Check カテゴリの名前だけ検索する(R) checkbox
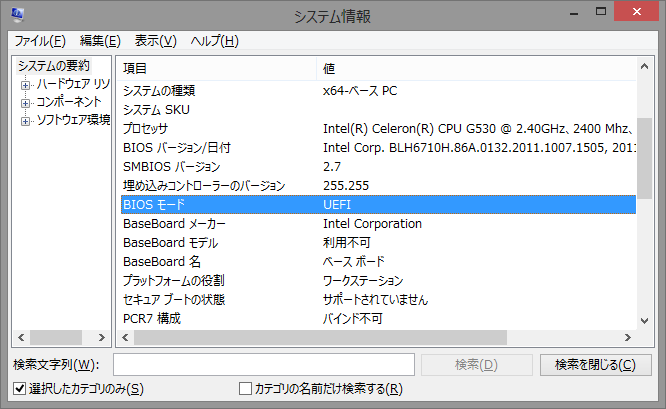This screenshot has width=666, height=409. click(245, 389)
